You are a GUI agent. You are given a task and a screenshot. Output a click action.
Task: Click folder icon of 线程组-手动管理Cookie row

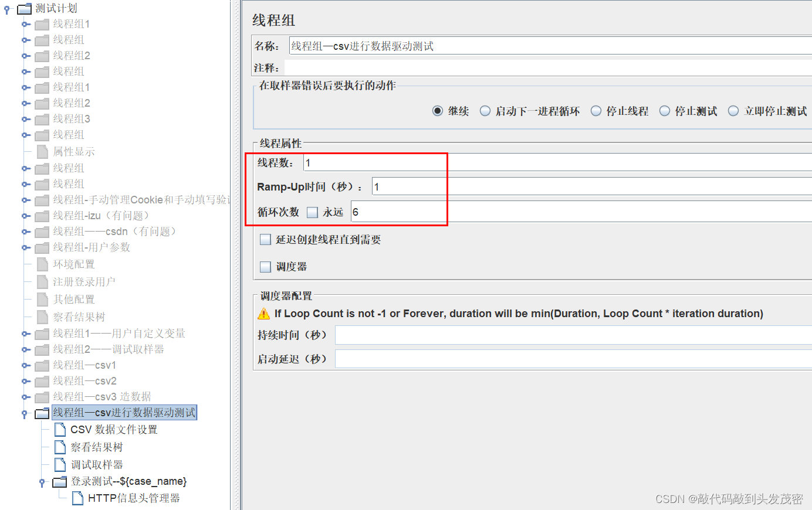click(x=42, y=200)
